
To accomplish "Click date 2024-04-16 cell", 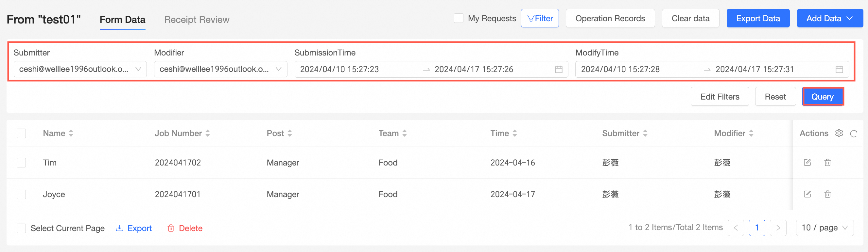I will click(512, 163).
